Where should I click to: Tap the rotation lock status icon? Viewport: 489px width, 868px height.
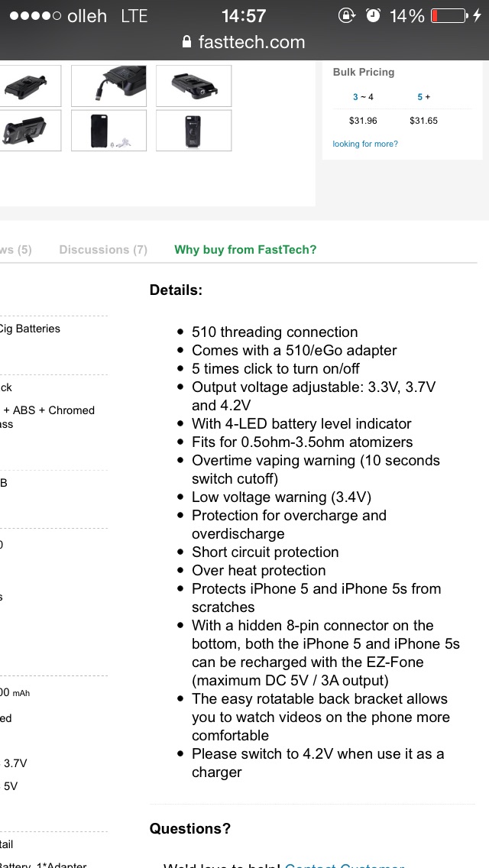pyautogui.click(x=347, y=16)
